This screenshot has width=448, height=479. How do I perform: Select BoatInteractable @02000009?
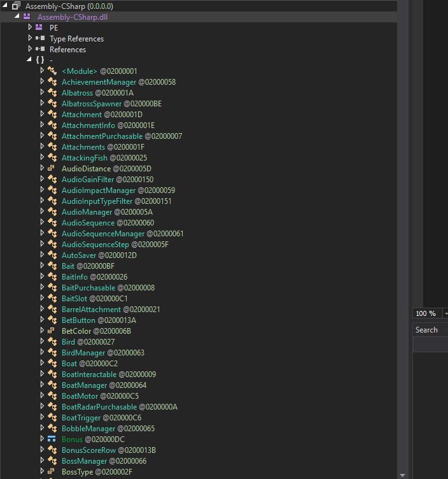pyautogui.click(x=109, y=375)
